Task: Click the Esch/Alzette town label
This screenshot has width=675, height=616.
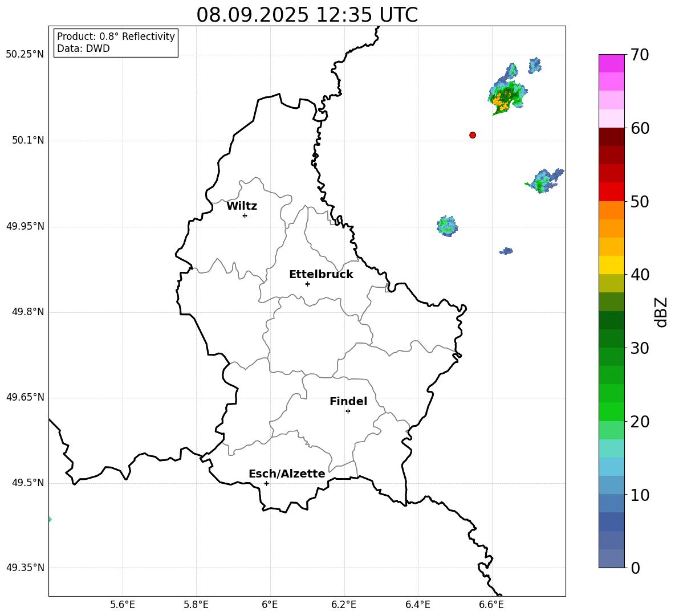Action: [287, 474]
